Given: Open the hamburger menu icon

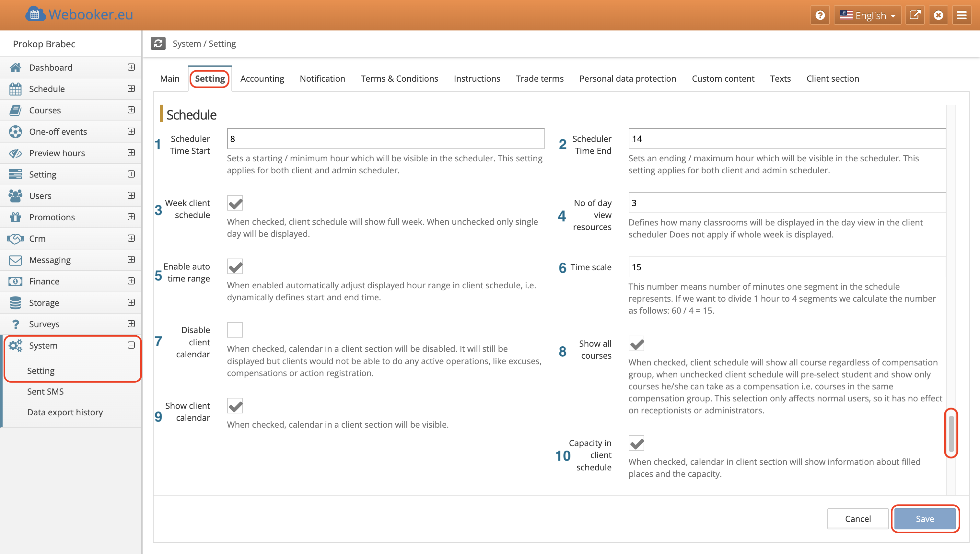Looking at the screenshot, I should 962,15.
